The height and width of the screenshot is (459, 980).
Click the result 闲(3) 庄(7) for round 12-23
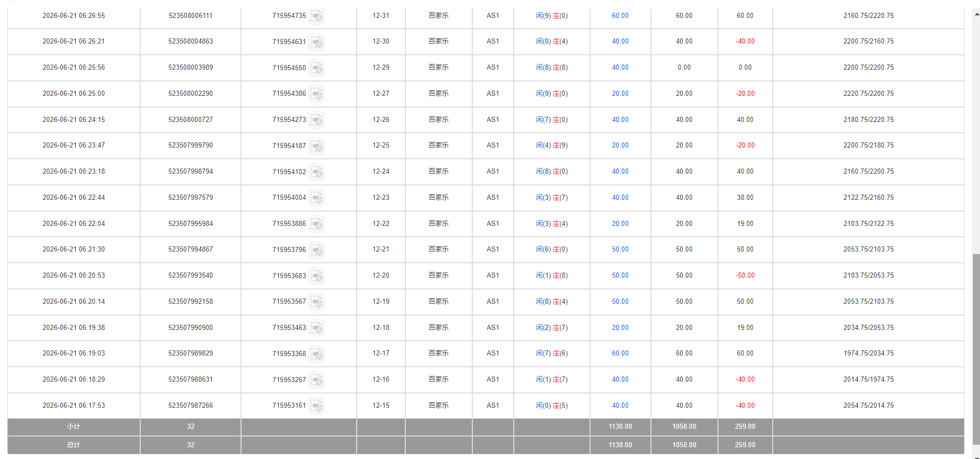tap(552, 198)
